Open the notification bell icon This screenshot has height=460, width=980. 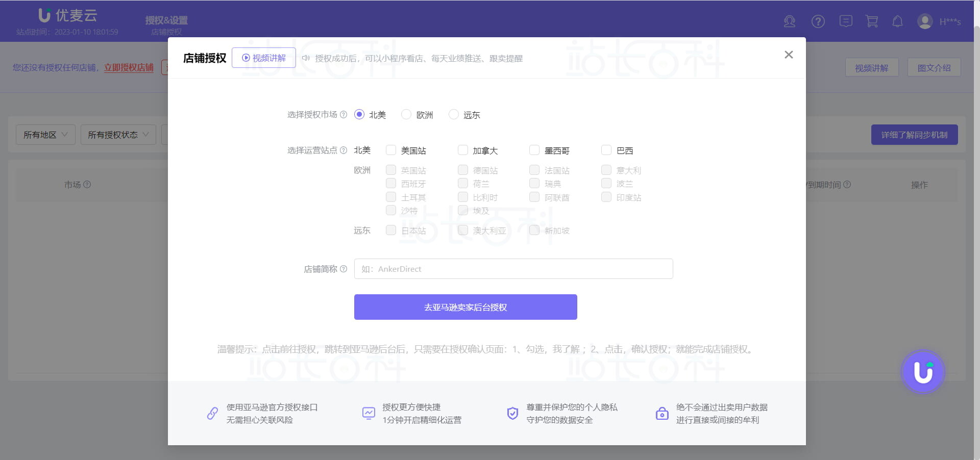click(x=897, y=21)
